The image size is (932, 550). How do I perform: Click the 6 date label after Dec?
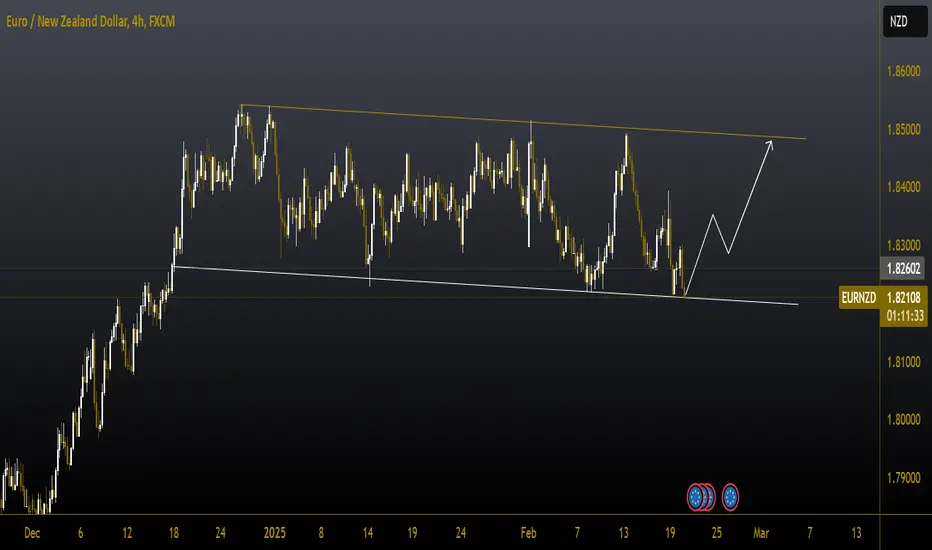[x=81, y=533]
